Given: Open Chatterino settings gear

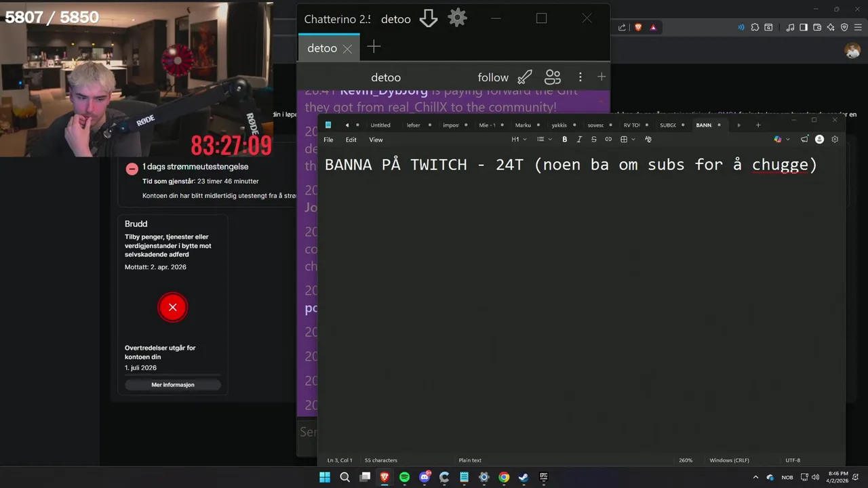Looking at the screenshot, I should (458, 18).
